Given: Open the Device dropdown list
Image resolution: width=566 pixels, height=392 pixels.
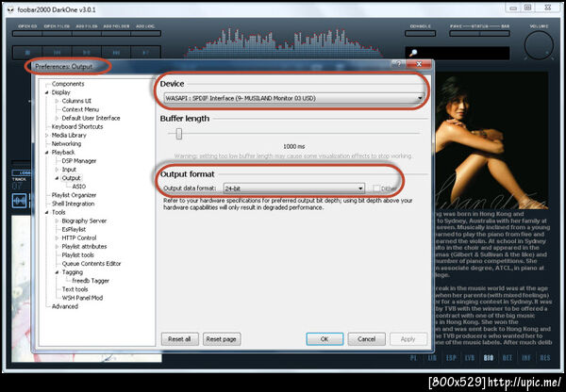Looking at the screenshot, I should tap(420, 98).
